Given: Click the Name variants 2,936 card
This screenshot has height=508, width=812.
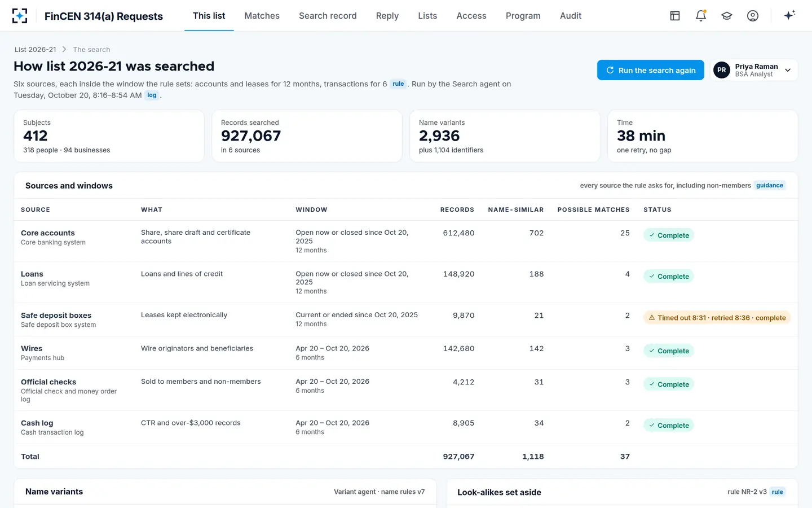Looking at the screenshot, I should click(505, 136).
